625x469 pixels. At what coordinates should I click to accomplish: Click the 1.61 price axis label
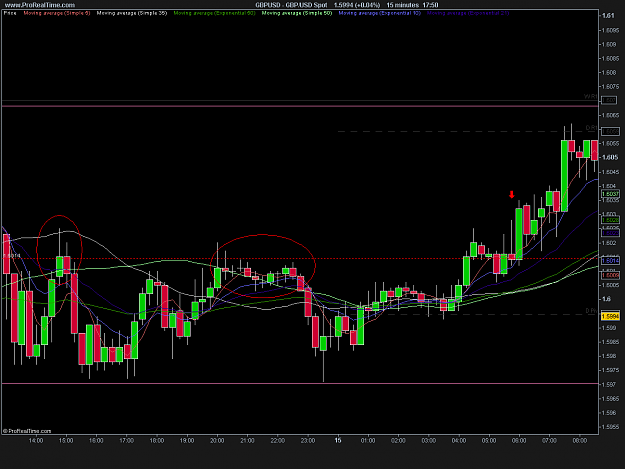[608, 16]
